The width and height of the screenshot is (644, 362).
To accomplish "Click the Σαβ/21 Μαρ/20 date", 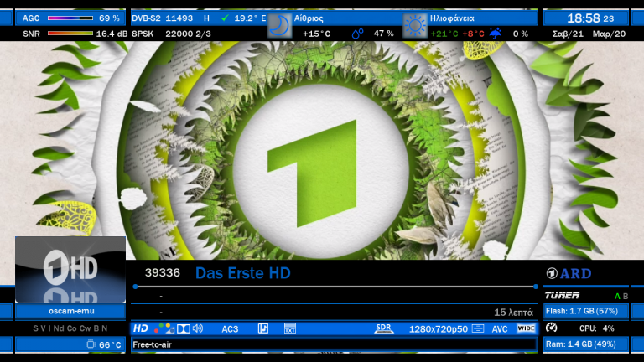I will click(x=589, y=34).
